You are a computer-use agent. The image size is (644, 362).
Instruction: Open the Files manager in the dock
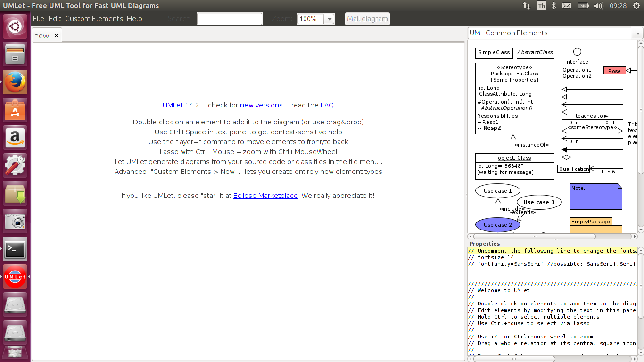point(15,54)
